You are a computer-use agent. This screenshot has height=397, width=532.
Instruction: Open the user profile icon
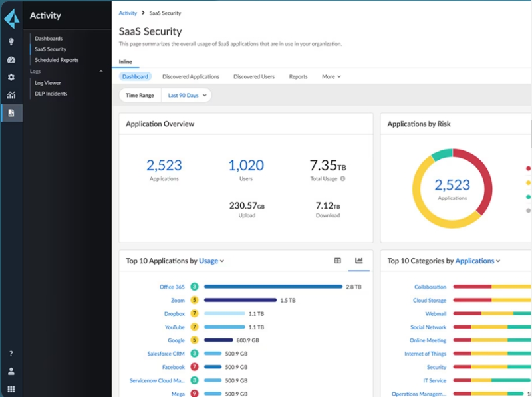coord(11,371)
